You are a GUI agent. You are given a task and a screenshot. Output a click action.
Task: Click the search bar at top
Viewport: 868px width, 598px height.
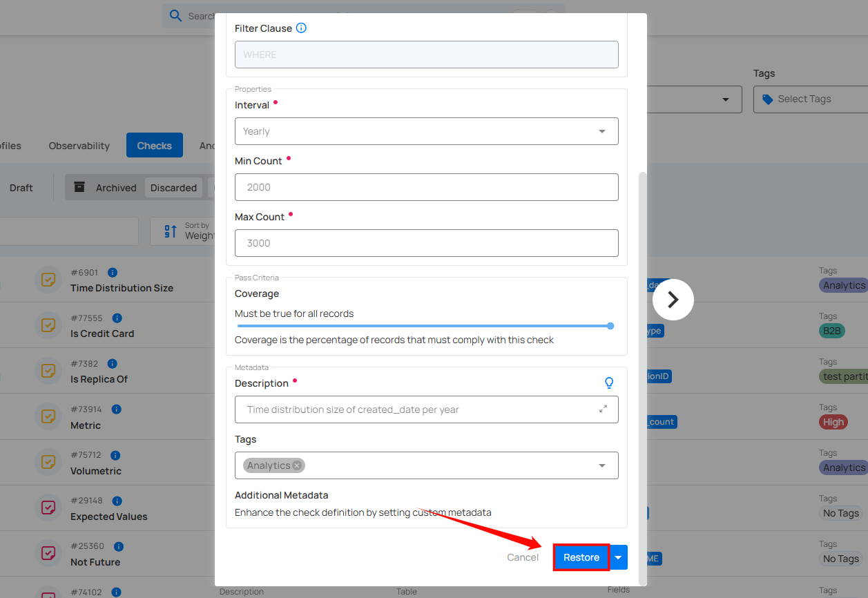[363, 16]
